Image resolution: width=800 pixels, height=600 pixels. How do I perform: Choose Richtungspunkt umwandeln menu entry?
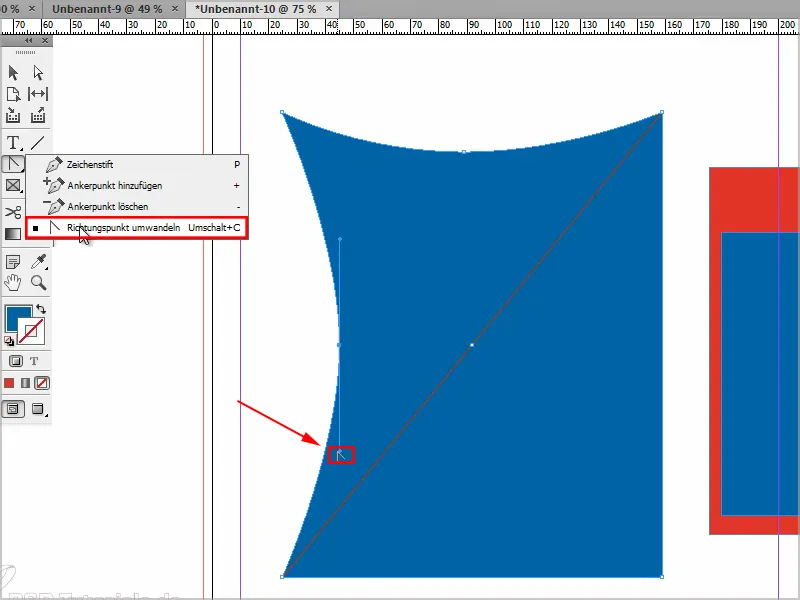[x=137, y=228]
